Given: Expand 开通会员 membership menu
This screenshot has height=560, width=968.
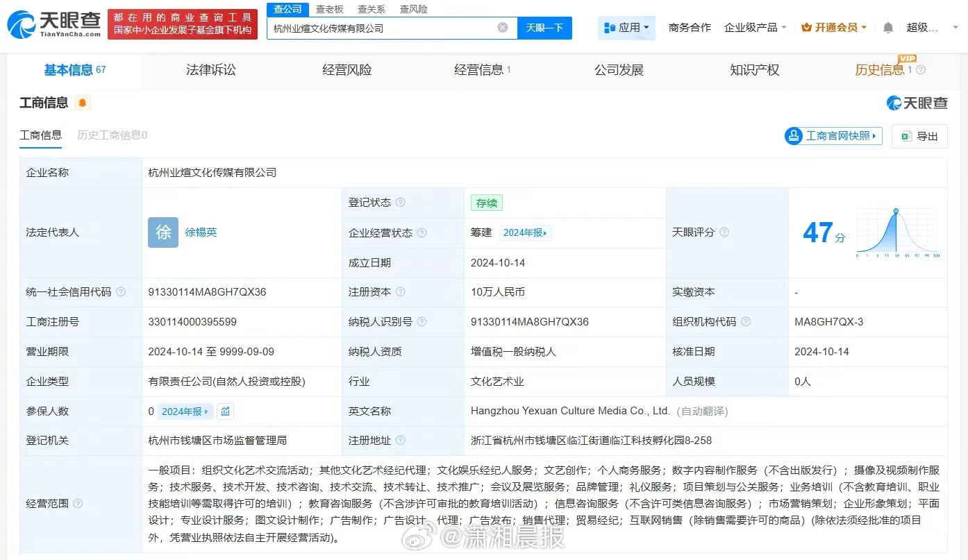Looking at the screenshot, I should click(x=834, y=28).
